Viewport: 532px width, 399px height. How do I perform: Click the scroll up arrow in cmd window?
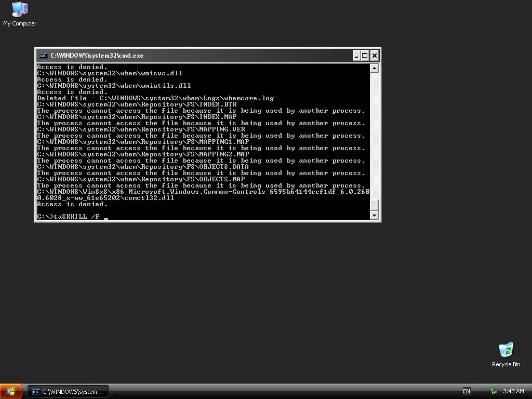click(x=374, y=68)
